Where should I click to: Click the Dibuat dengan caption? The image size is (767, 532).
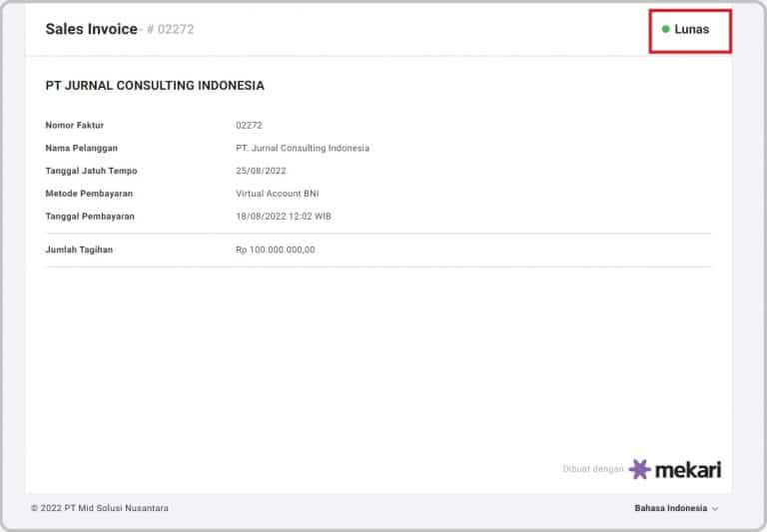click(592, 470)
